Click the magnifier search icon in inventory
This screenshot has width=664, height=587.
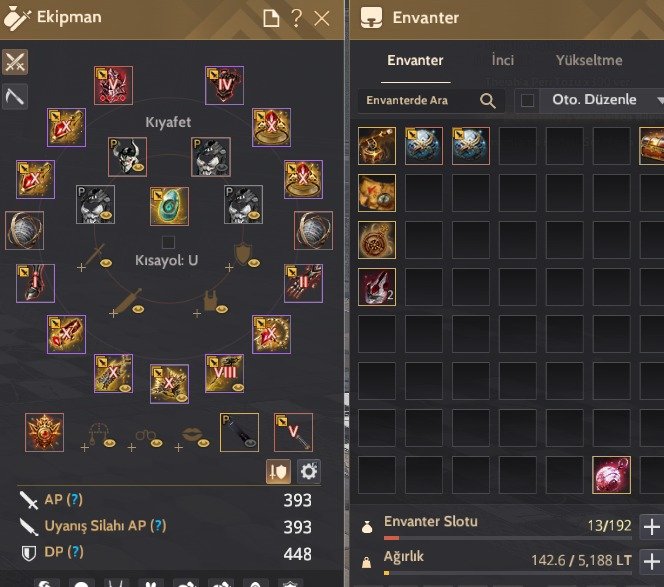(x=488, y=101)
